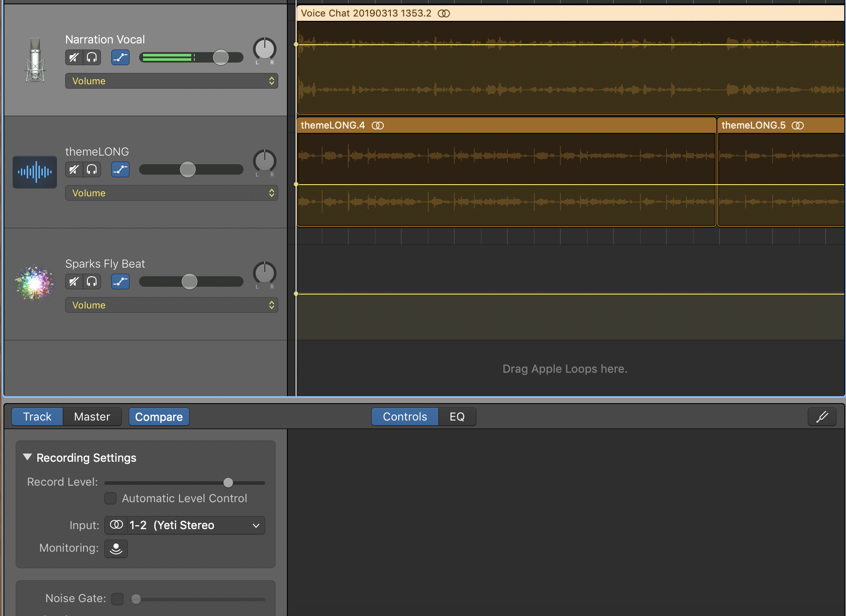This screenshot has width=846, height=616.
Task: Toggle automation button on themeLONG track
Action: click(x=120, y=169)
